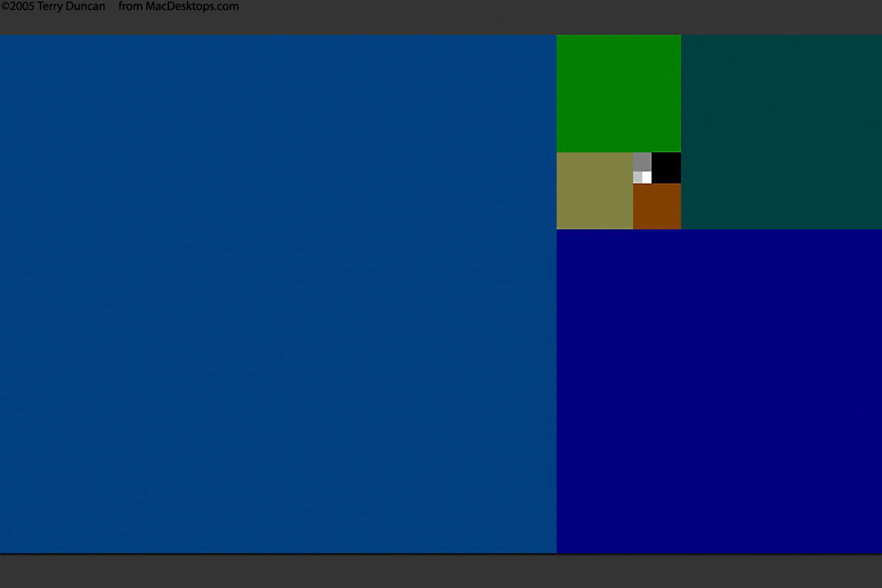This screenshot has width=882, height=588.
Task: Click the large steel-blue square
Action: pos(278,293)
